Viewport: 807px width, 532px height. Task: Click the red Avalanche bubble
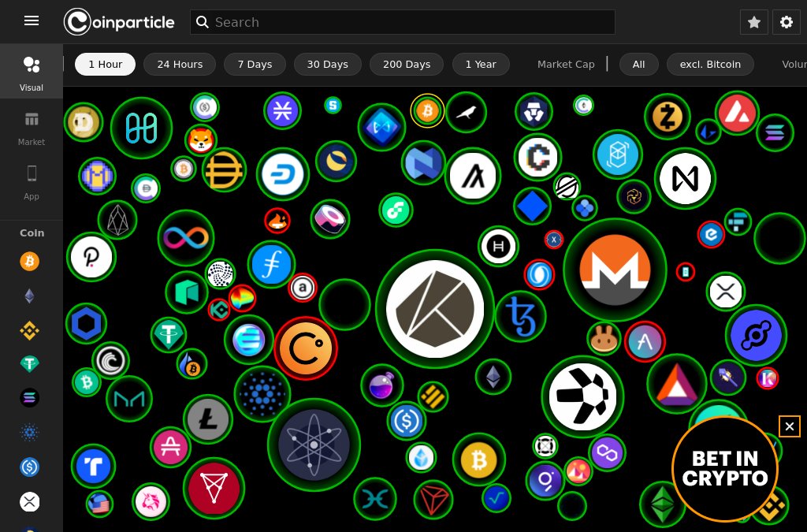[737, 113]
